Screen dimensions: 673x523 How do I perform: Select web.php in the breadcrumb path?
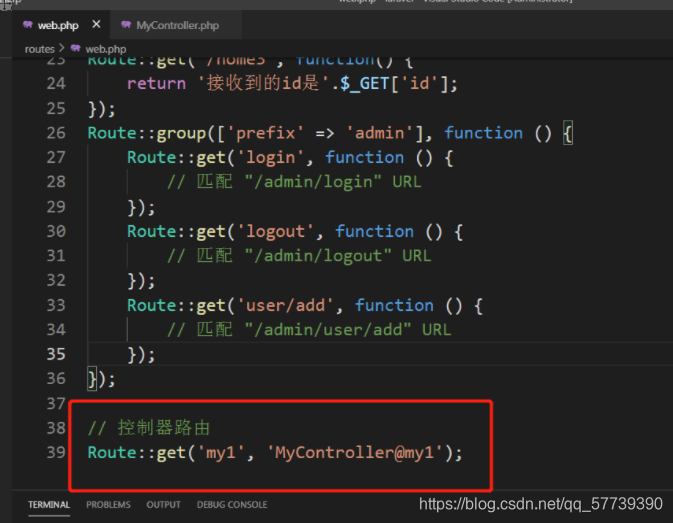pyautogui.click(x=106, y=49)
